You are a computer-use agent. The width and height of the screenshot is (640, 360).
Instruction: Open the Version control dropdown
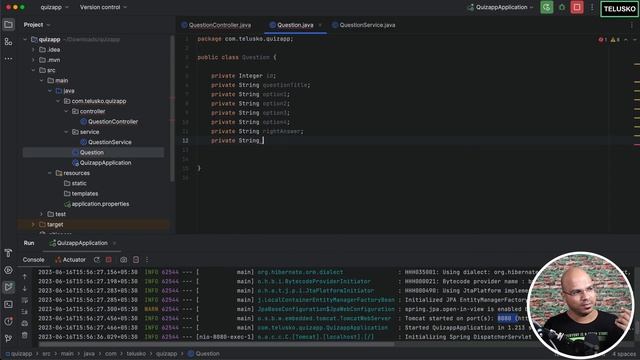103,7
